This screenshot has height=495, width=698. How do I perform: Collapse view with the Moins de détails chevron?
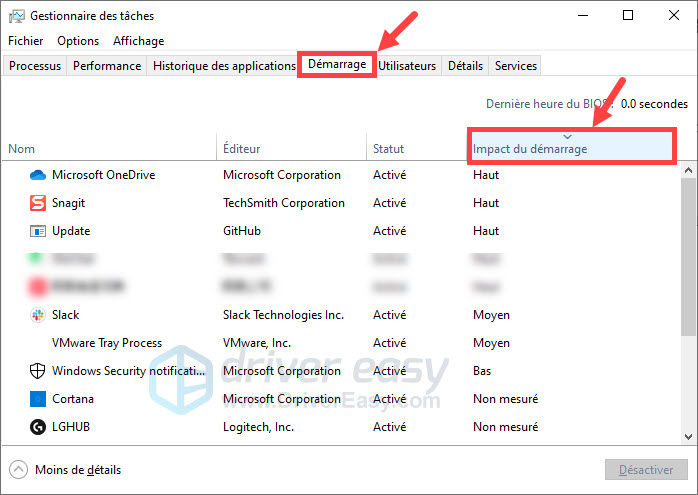click(18, 470)
